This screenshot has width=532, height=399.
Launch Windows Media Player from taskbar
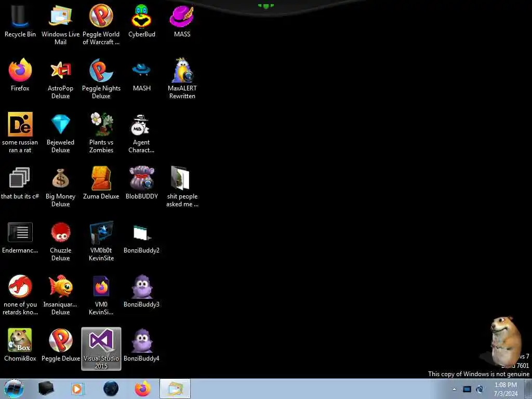tap(77, 389)
